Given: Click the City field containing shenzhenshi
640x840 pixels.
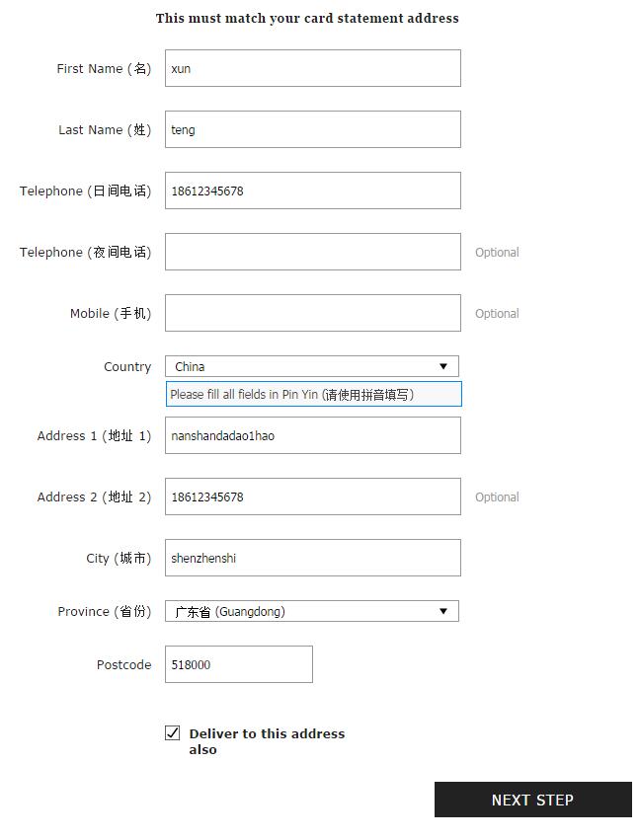Looking at the screenshot, I should 312,557.
